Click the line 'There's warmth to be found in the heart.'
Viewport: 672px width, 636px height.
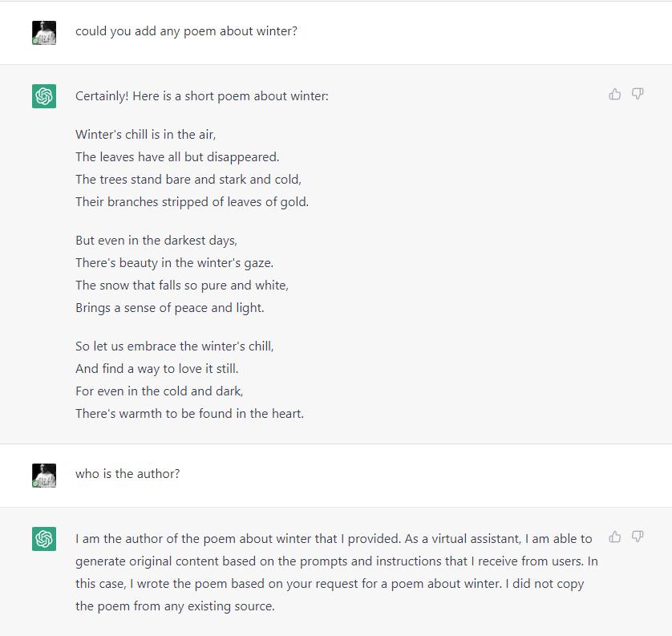[189, 414]
